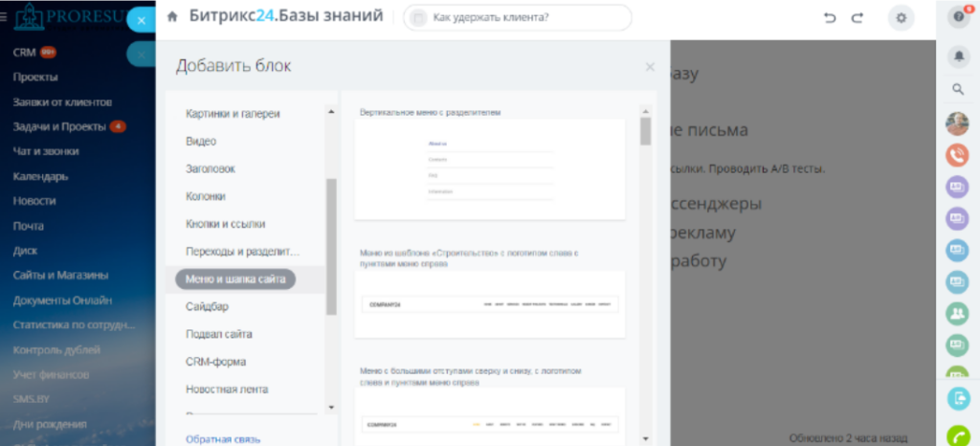The width and height of the screenshot is (980, 446).
Task: Select the Сайдбар block category
Action: tap(207, 306)
